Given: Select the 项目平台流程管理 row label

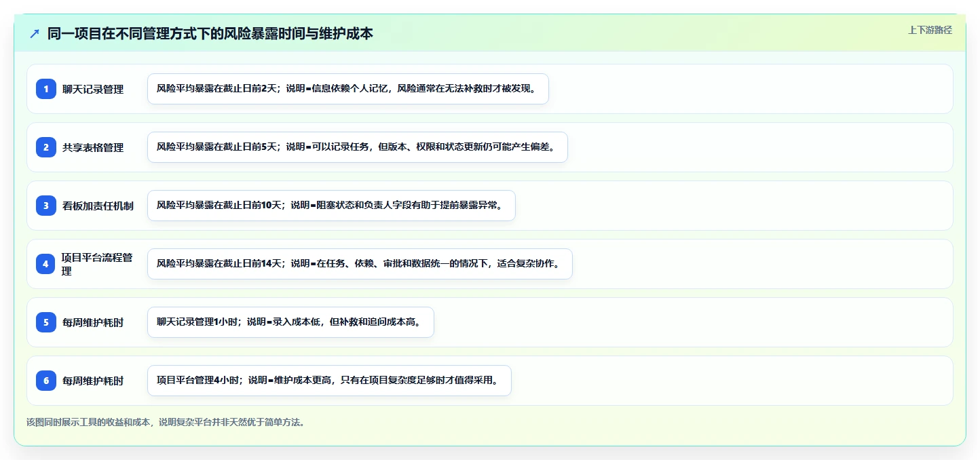Looking at the screenshot, I should 98,264.
